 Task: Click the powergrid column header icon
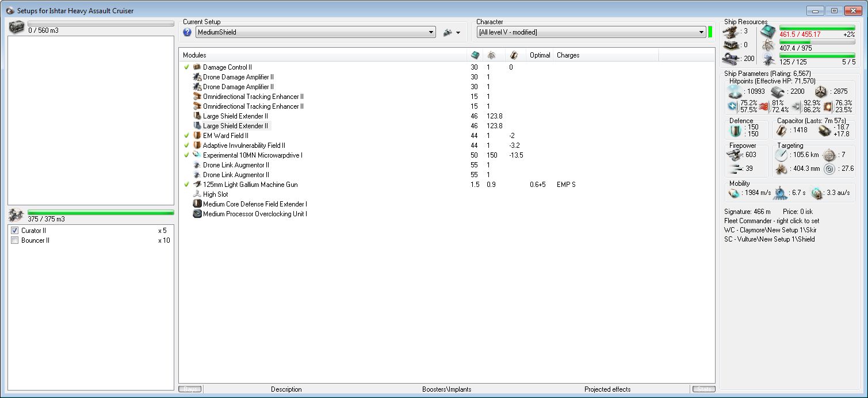[492, 55]
